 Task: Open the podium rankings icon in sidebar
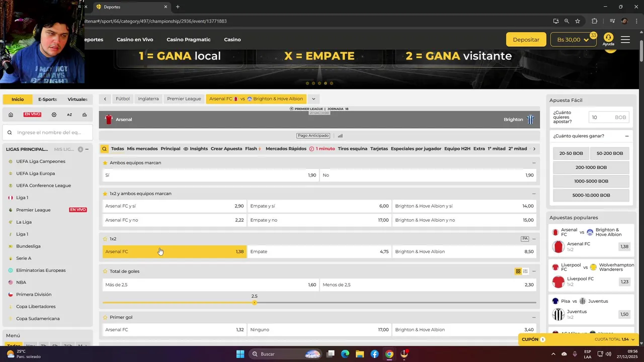pos(85,115)
